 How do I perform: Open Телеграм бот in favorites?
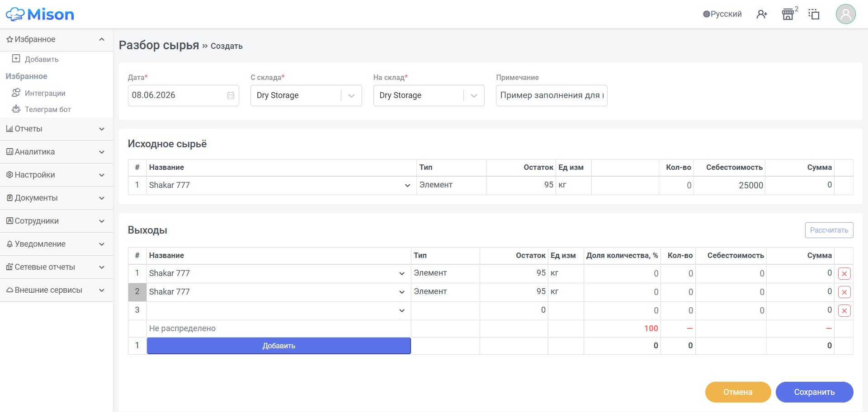tap(47, 109)
